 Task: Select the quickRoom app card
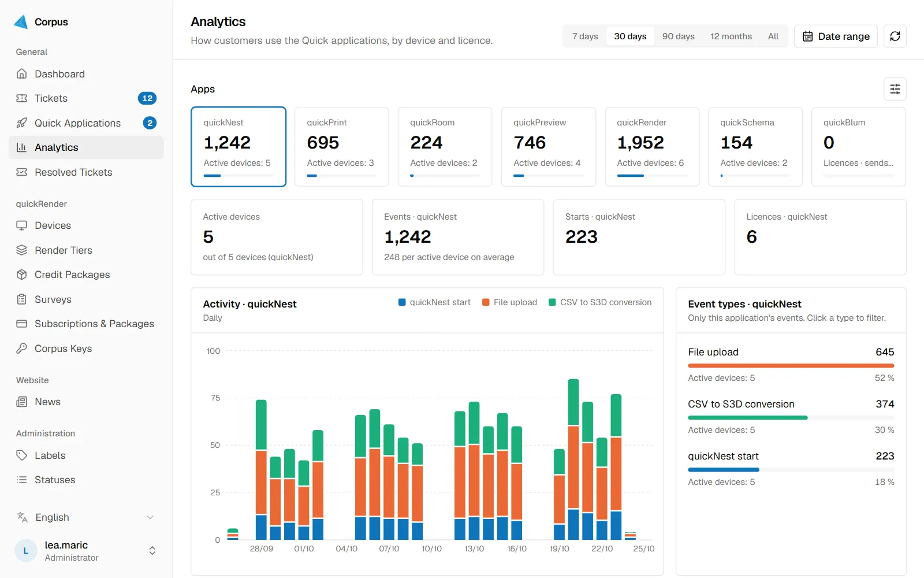point(445,147)
